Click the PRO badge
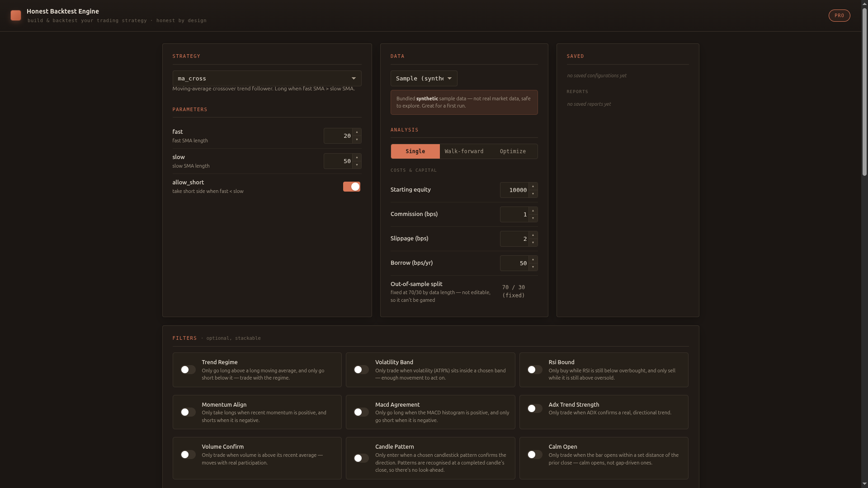The image size is (868, 488). tap(839, 15)
